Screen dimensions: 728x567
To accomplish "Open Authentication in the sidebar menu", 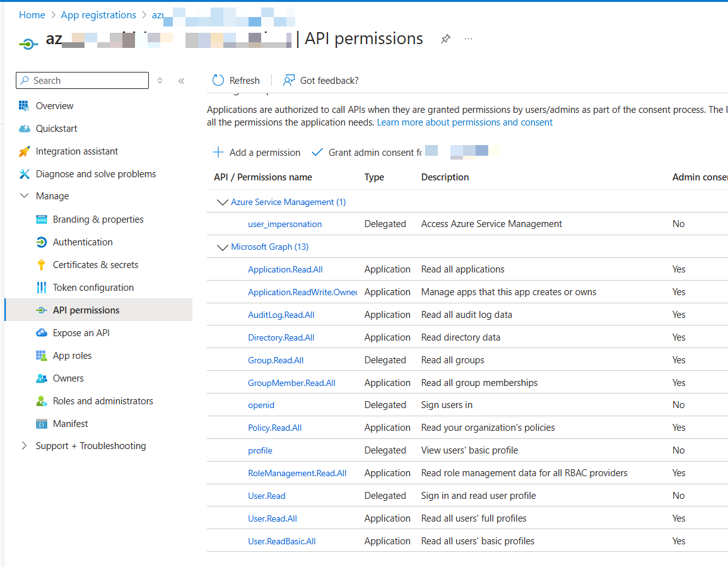I will click(x=83, y=242).
